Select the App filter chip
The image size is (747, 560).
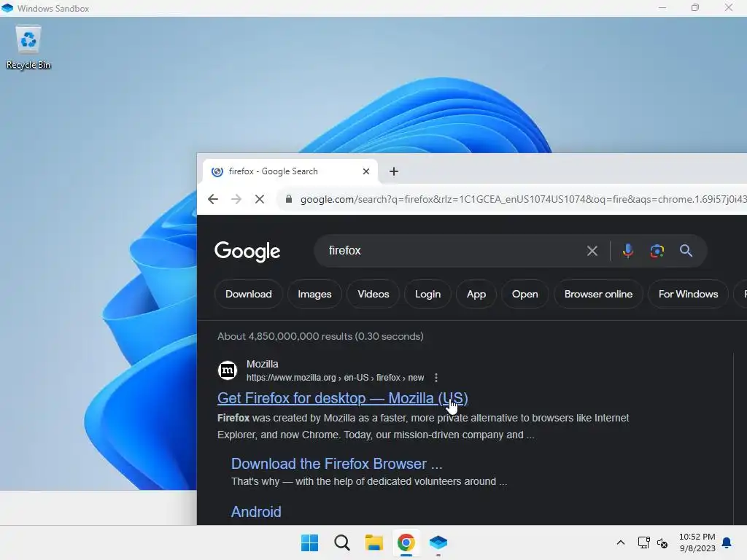(x=476, y=295)
